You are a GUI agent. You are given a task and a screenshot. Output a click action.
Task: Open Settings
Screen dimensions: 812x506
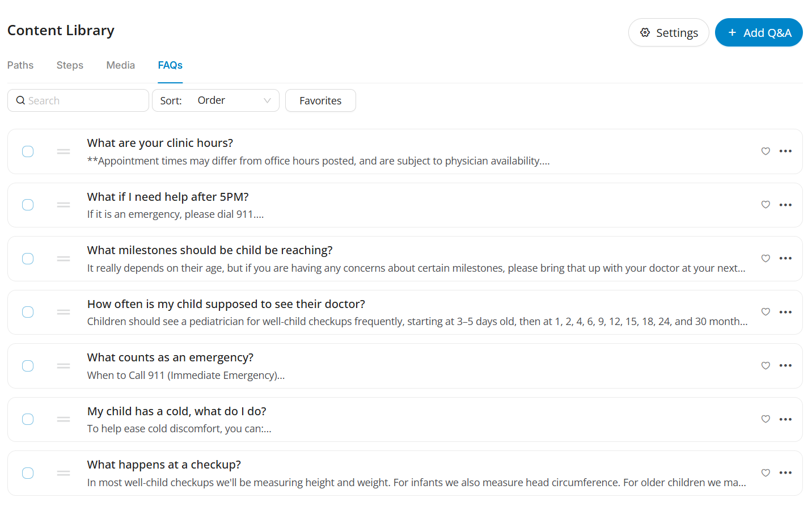[669, 32]
